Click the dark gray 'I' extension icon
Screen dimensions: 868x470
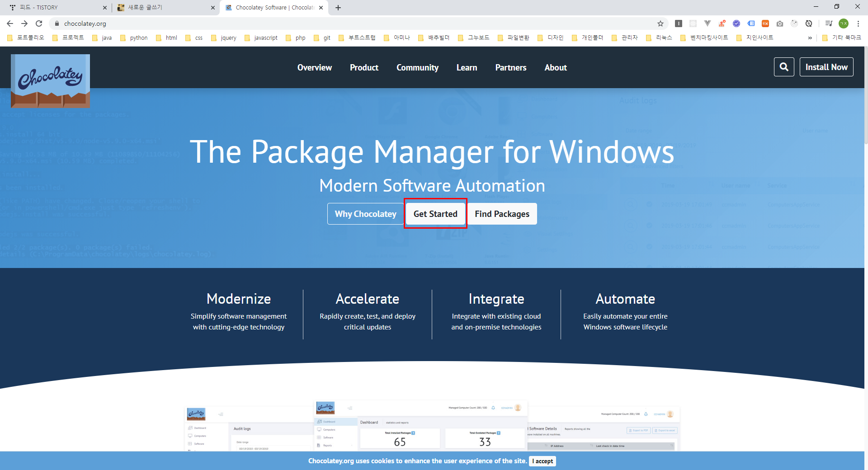point(679,23)
